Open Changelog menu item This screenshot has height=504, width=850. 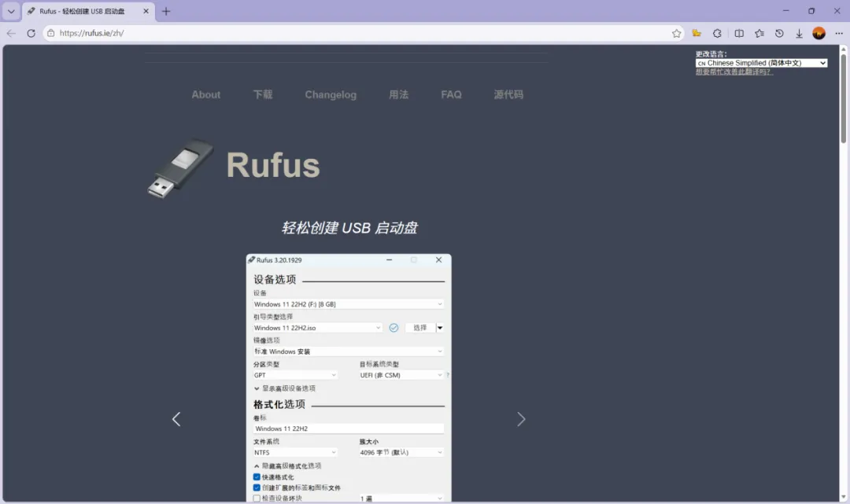point(331,94)
